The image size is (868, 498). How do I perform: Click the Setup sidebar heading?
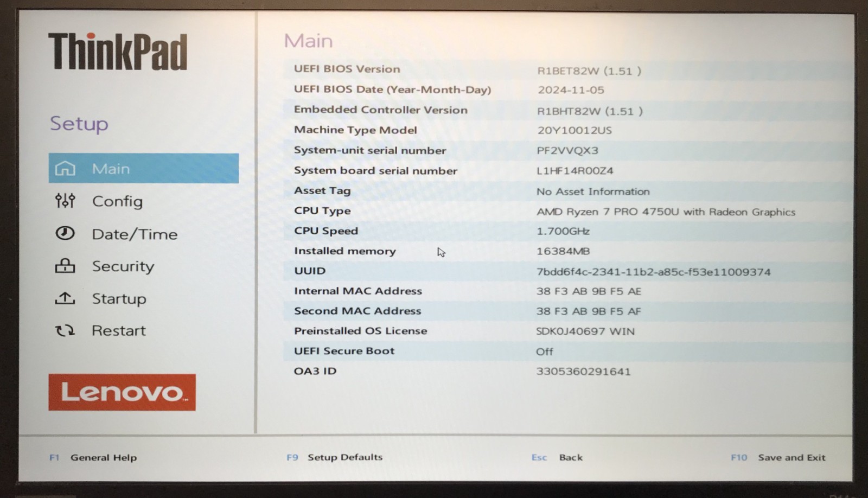pyautogui.click(x=79, y=124)
